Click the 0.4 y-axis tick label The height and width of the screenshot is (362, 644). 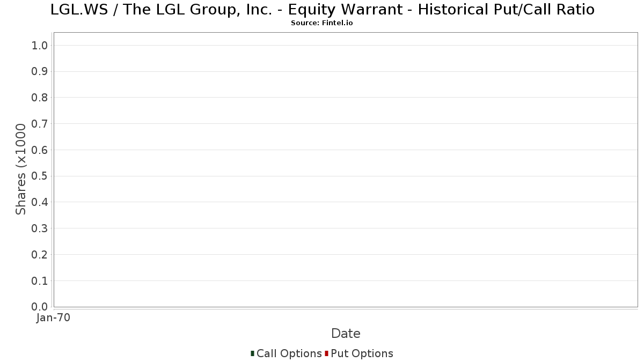[x=40, y=202]
